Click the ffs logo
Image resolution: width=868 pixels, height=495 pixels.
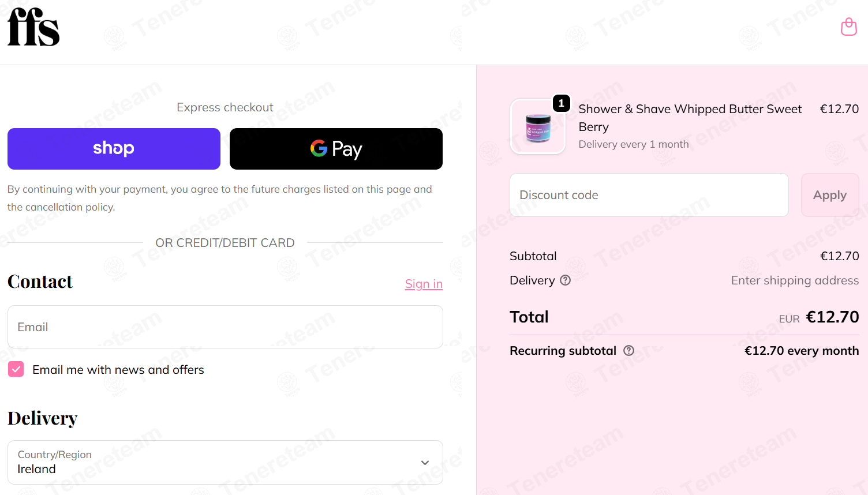[x=33, y=27]
